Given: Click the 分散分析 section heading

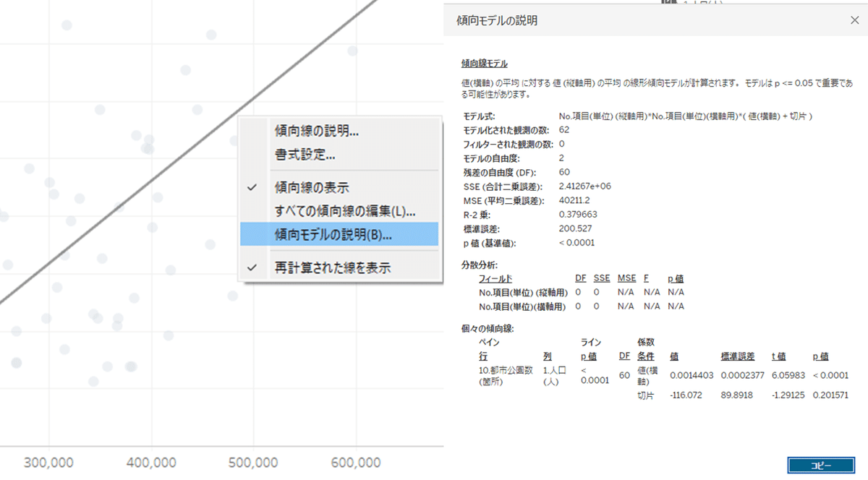Looking at the screenshot, I should (479, 266).
